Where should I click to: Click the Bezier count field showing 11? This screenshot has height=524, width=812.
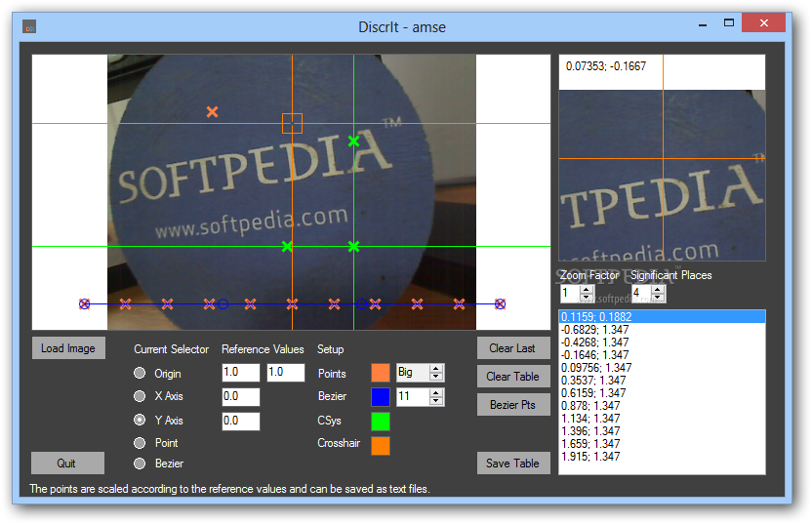[413, 396]
